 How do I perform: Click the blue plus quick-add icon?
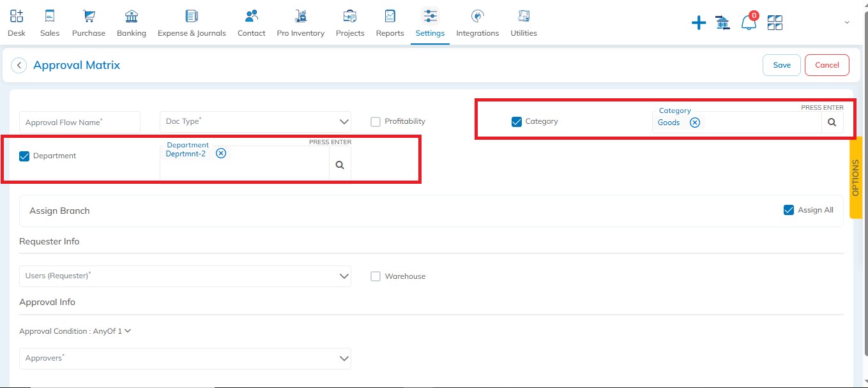point(699,24)
